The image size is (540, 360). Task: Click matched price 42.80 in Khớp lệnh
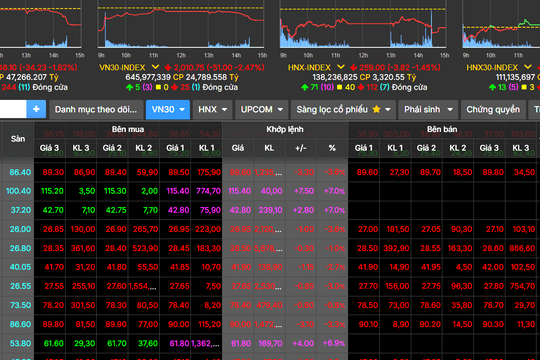[x=240, y=210]
